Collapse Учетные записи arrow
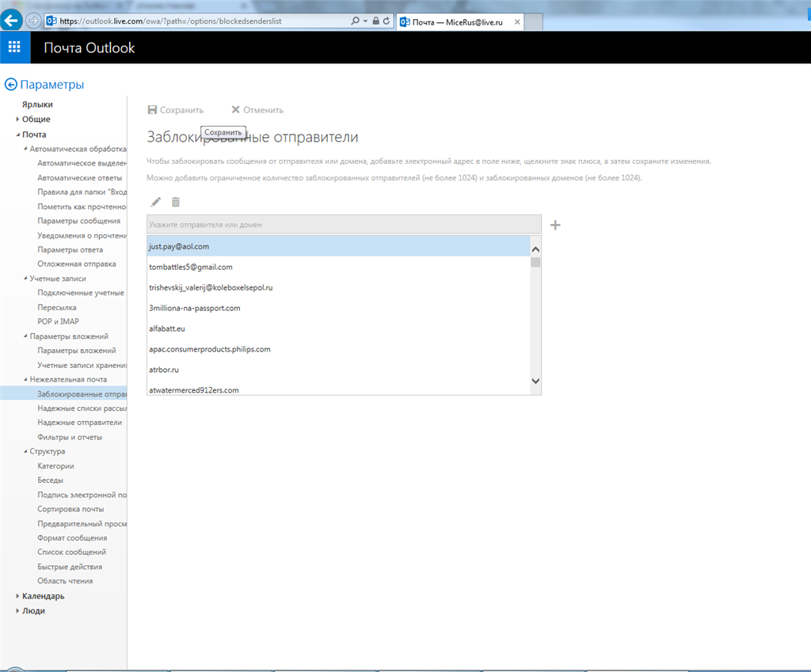This screenshot has width=811, height=672. [x=25, y=278]
